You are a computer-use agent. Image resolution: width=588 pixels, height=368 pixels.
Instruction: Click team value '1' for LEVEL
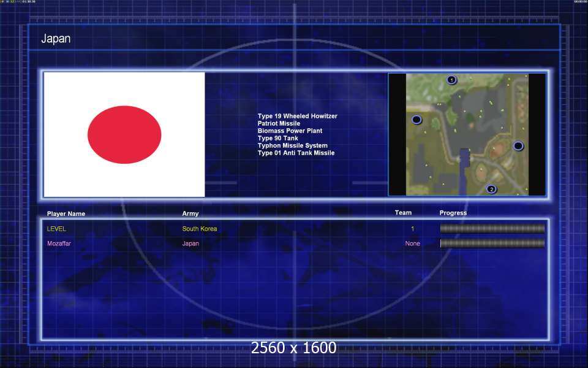click(412, 229)
